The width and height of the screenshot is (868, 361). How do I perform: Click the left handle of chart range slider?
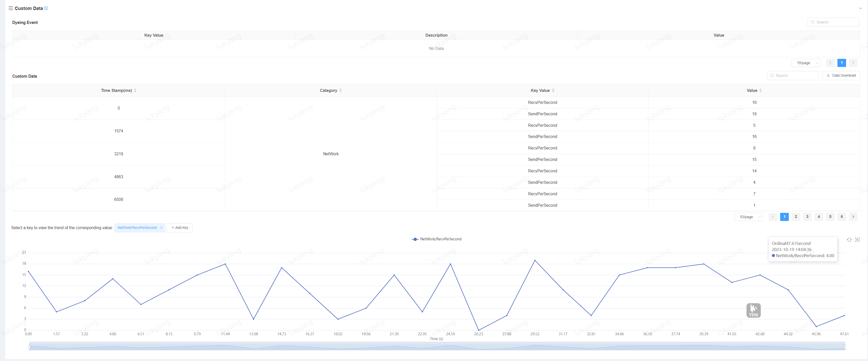30,347
